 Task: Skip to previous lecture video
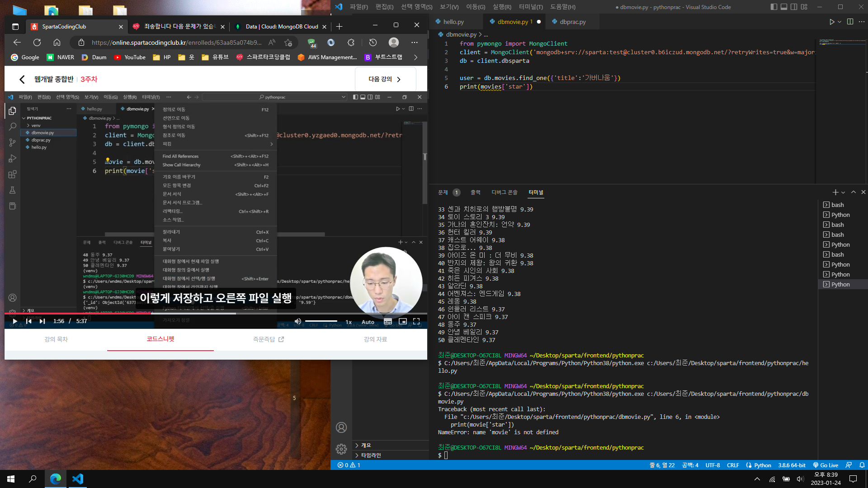(x=28, y=321)
